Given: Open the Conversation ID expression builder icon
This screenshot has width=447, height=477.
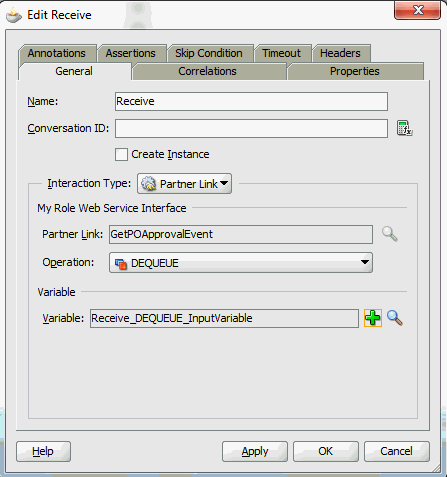Looking at the screenshot, I should (405, 128).
